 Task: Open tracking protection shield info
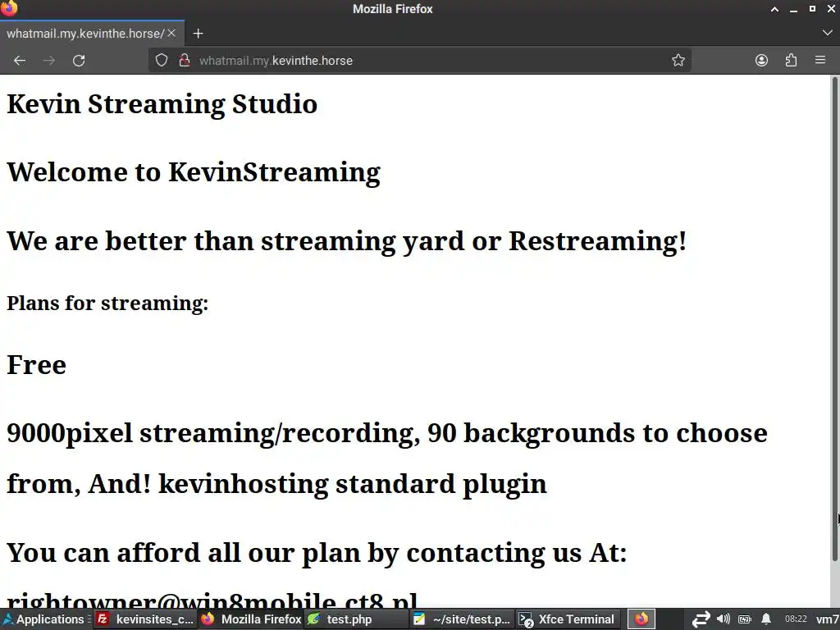[162, 60]
